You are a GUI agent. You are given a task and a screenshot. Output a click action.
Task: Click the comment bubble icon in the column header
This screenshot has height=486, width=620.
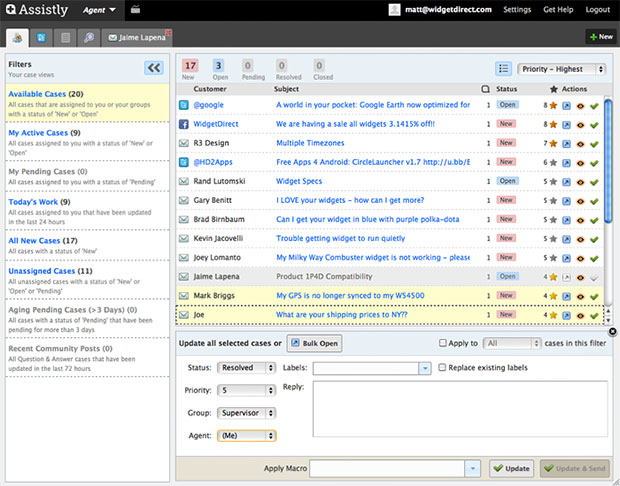tap(486, 89)
